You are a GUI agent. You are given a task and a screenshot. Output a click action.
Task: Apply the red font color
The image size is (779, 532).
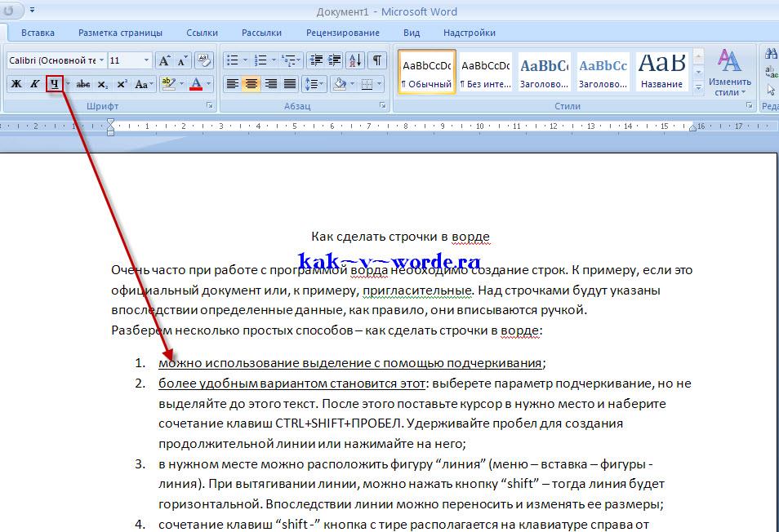pos(197,84)
